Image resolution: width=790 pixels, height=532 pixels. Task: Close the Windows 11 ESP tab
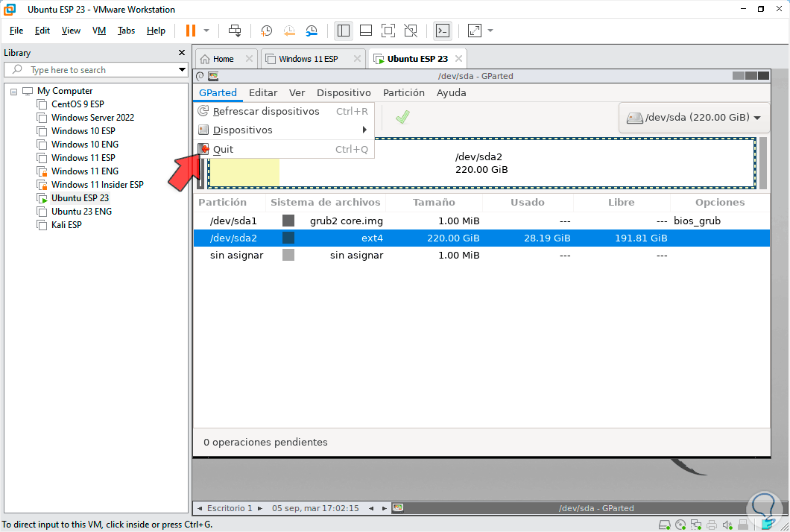[357, 59]
